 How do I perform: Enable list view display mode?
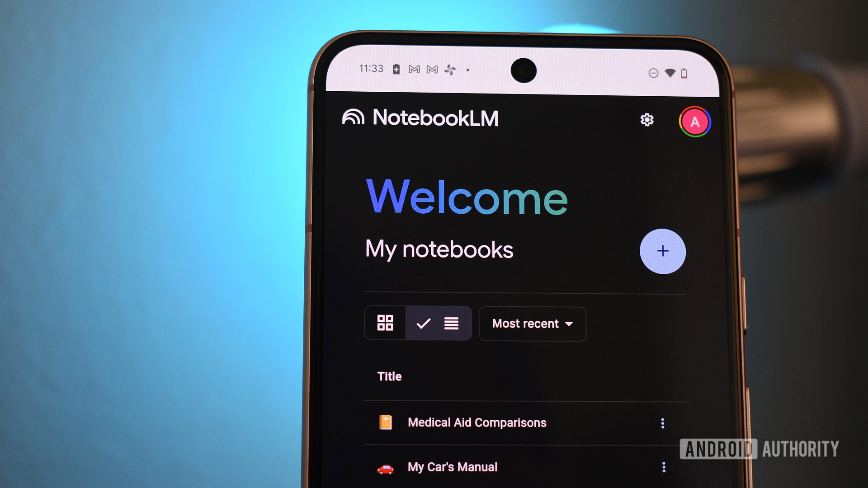pyautogui.click(x=451, y=324)
